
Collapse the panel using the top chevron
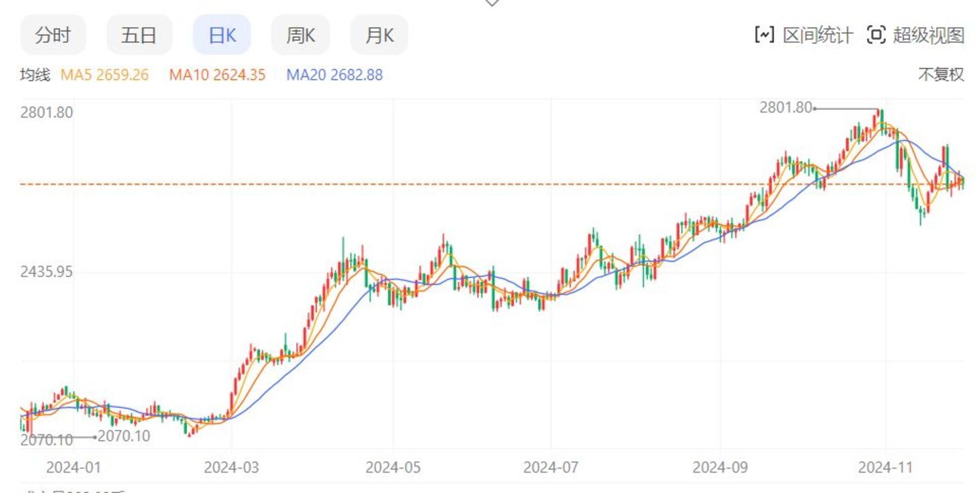click(492, 3)
